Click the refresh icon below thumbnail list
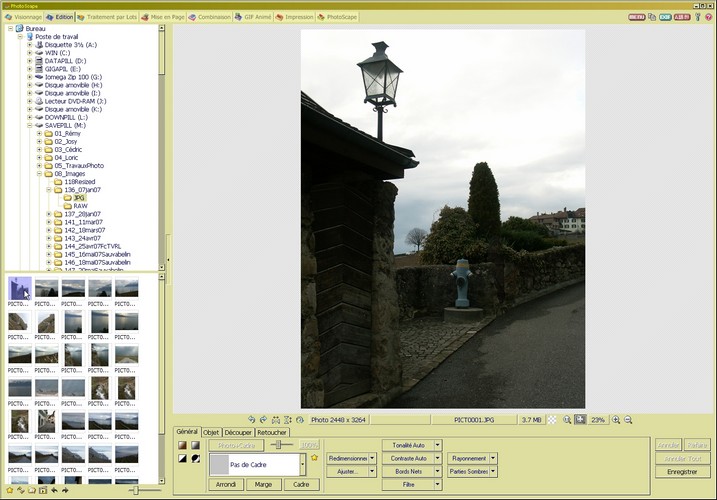 pos(20,491)
